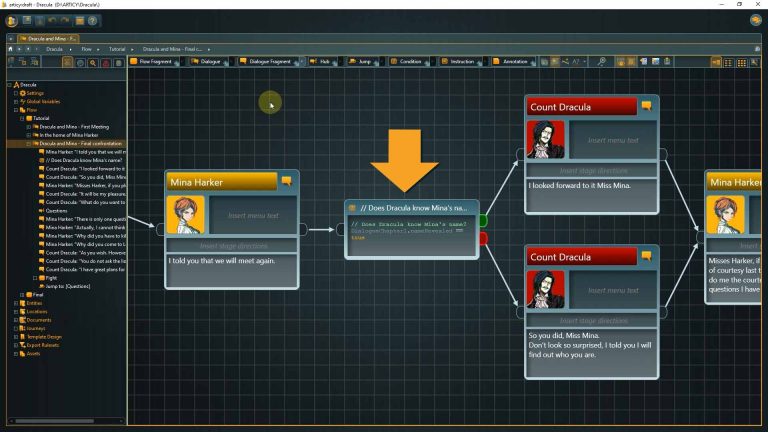Click menu text field on Mina Harker node
The width and height of the screenshot is (768, 432).
point(253,215)
